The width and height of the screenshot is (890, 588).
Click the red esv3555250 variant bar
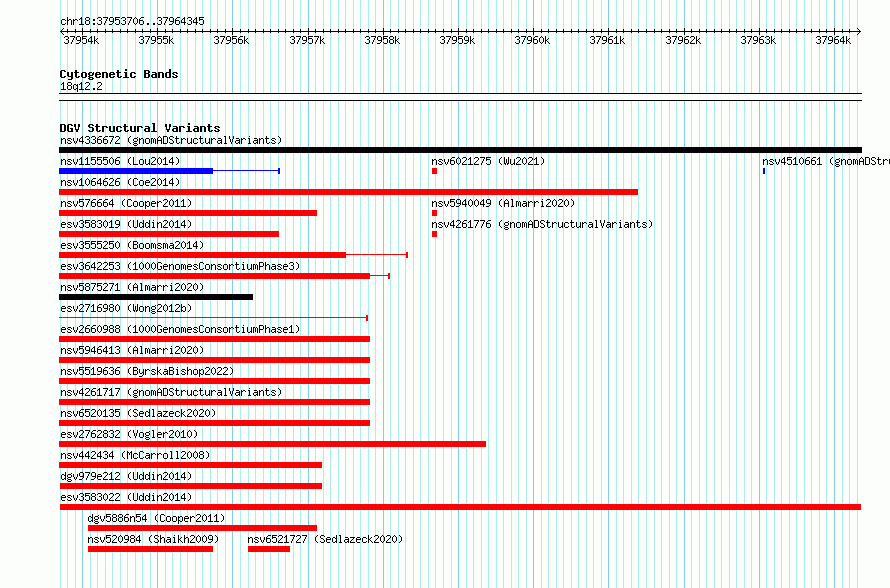pos(233,255)
